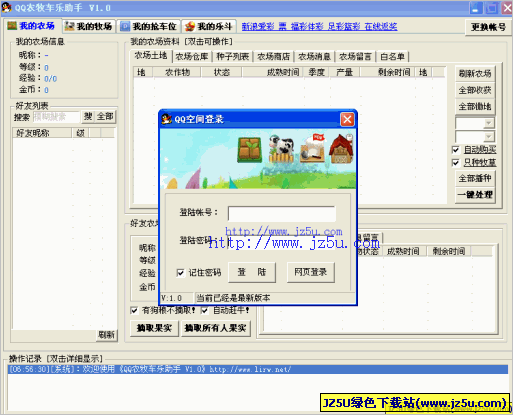Click the 农作物 column header
Screen dimensions: 513x415
(x=177, y=72)
